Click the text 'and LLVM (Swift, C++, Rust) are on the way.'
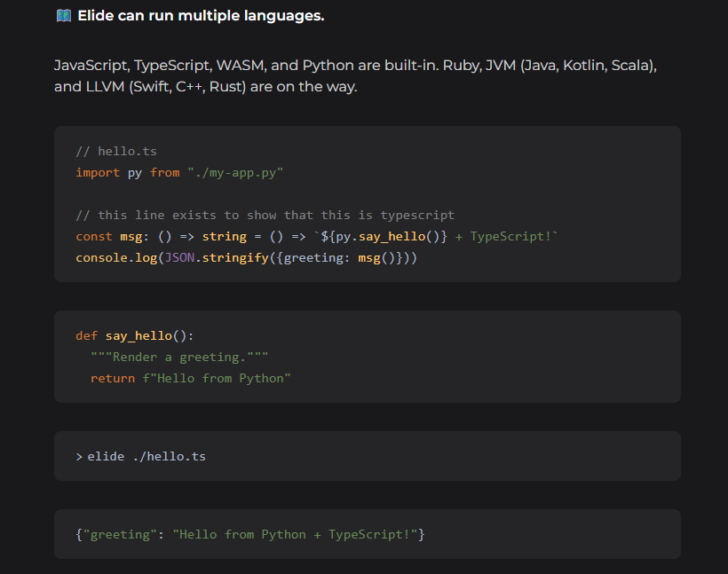The width and height of the screenshot is (728, 574). [x=206, y=87]
